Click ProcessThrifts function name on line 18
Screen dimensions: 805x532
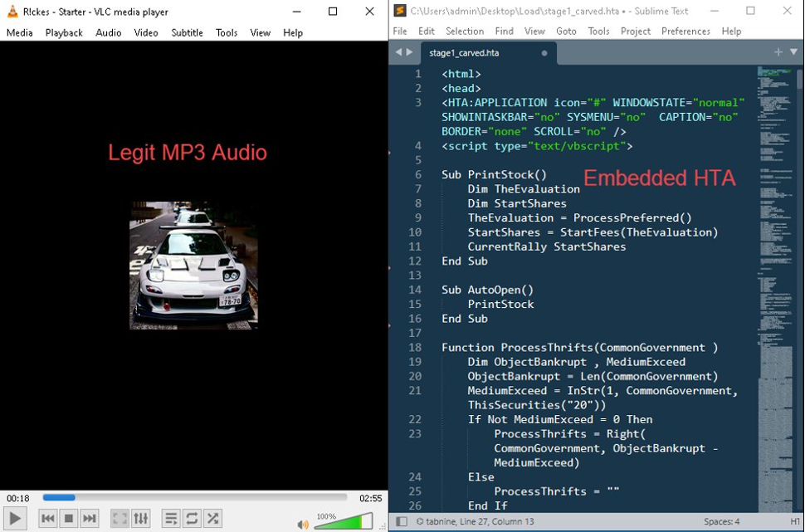[548, 347]
